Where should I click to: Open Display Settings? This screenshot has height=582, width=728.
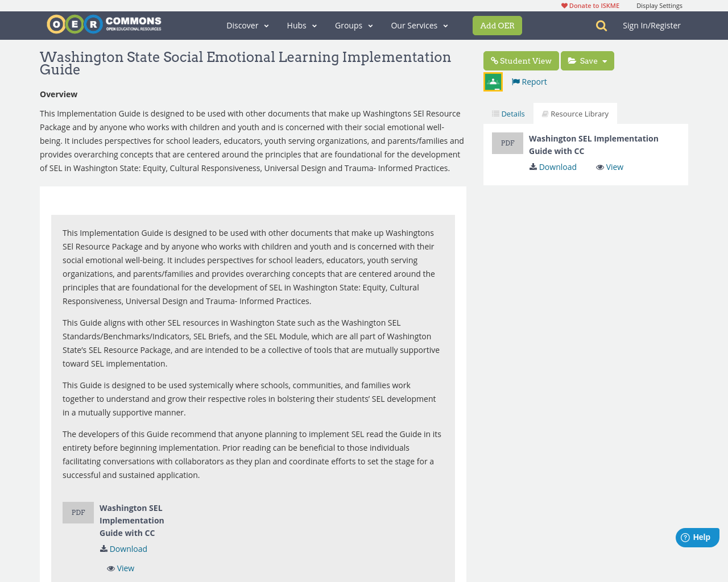click(x=659, y=5)
